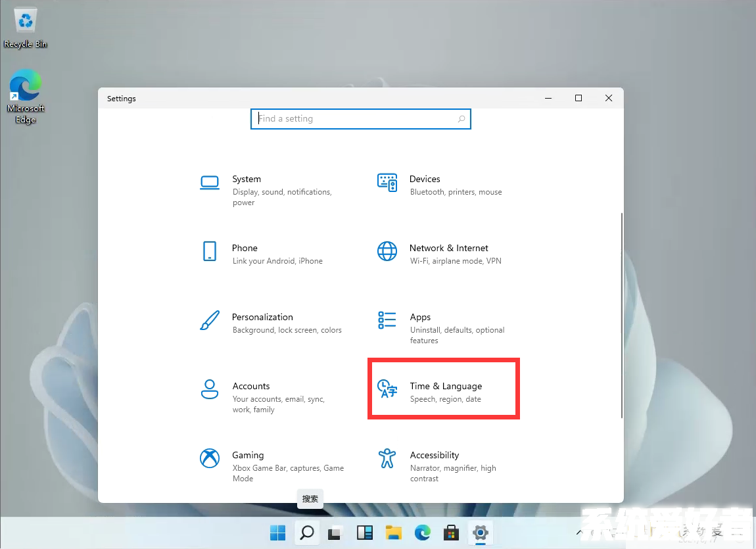
Task: Click the Settings window vertical scrollbar
Action: click(621, 316)
